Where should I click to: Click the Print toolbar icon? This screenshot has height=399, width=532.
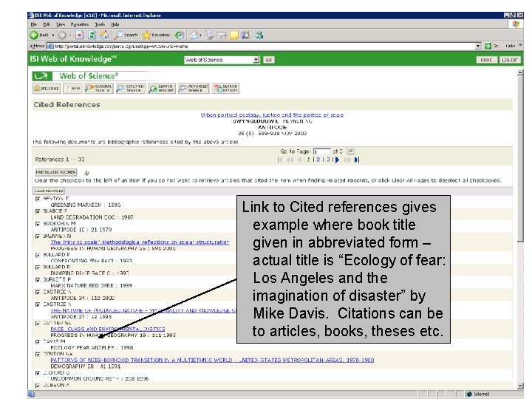click(x=209, y=35)
